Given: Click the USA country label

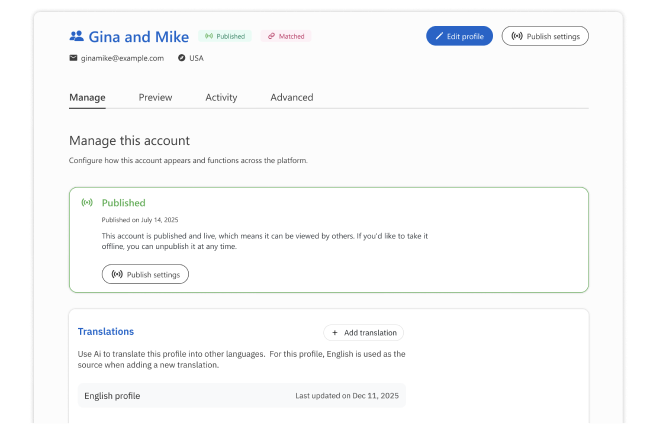Looking at the screenshot, I should 197,58.
